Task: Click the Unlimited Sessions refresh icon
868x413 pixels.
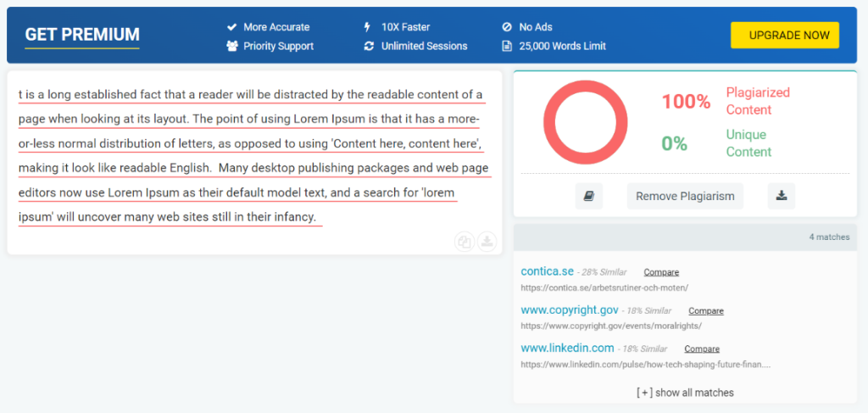Action: [x=369, y=46]
